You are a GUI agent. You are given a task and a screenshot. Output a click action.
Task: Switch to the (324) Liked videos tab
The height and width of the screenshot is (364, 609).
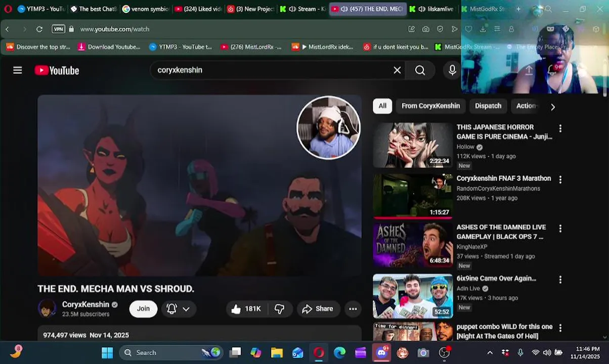pyautogui.click(x=198, y=9)
